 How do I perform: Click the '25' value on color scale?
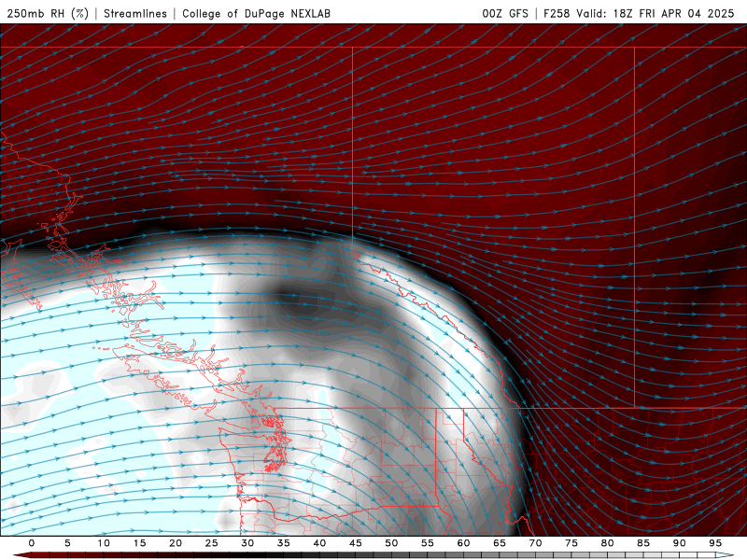[x=212, y=543]
